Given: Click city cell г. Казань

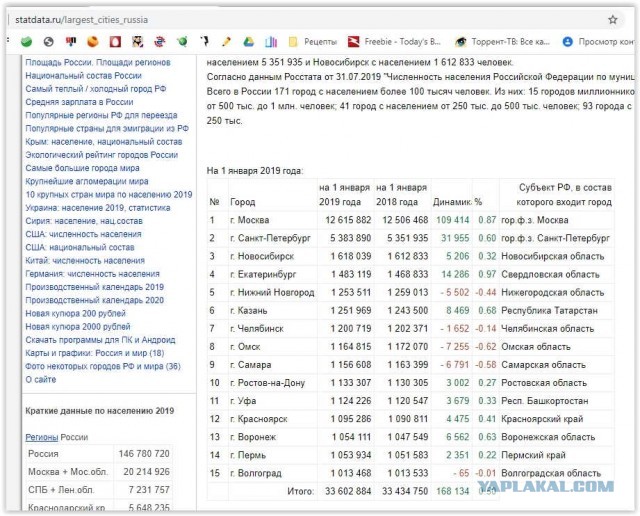Looking at the screenshot, I should [249, 311].
